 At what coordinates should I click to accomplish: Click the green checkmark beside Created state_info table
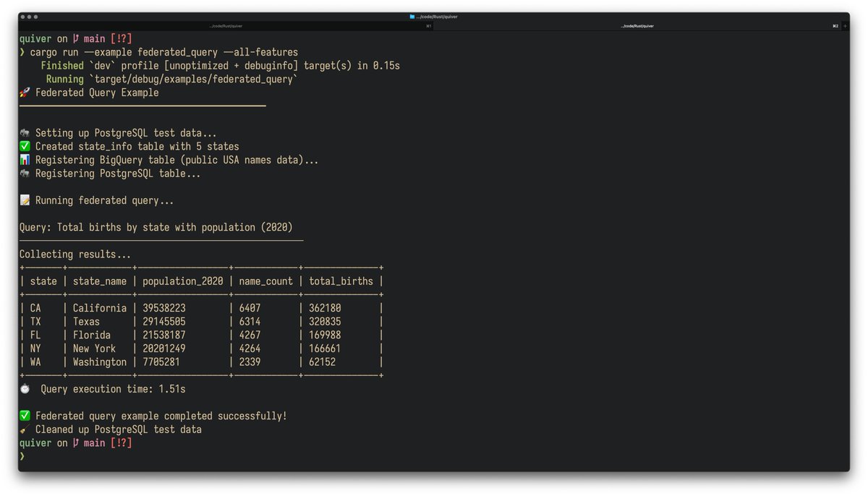(x=25, y=147)
